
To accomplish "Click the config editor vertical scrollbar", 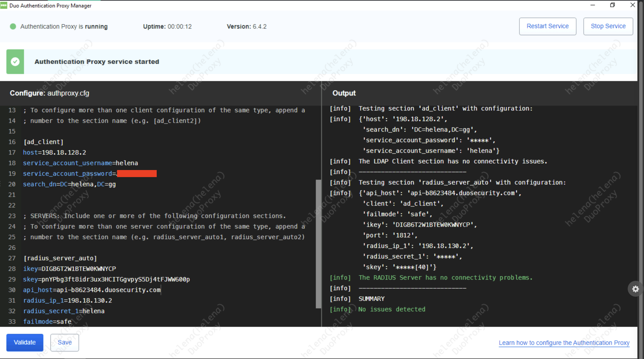I will click(318, 243).
